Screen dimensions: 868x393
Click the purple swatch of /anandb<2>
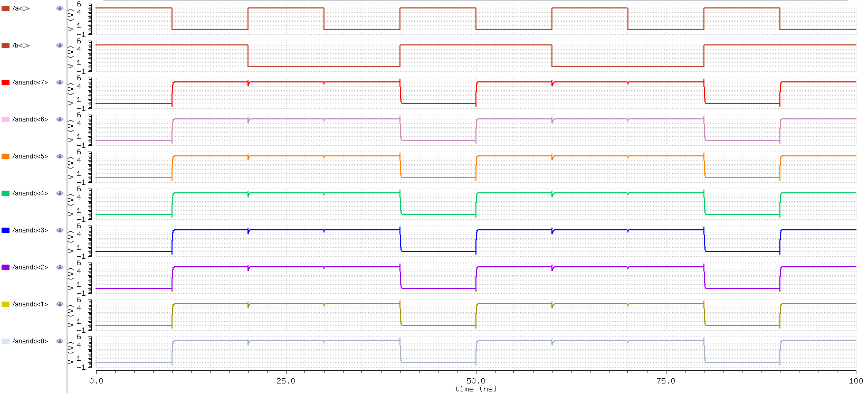point(6,267)
